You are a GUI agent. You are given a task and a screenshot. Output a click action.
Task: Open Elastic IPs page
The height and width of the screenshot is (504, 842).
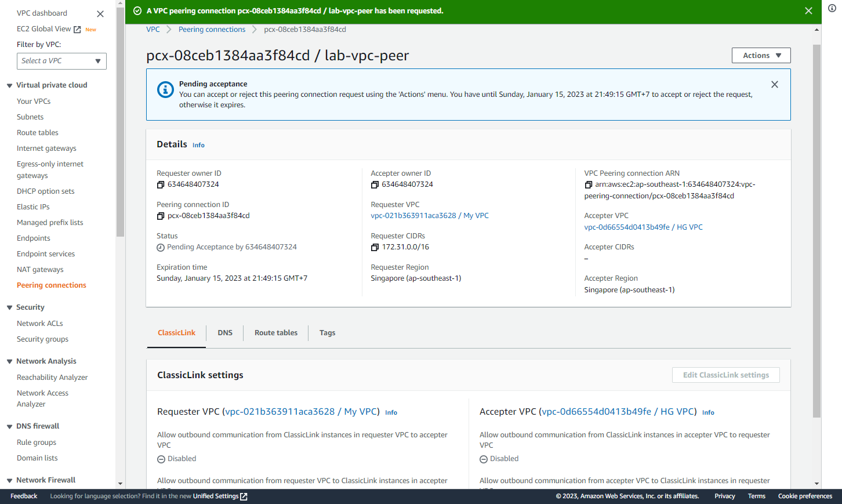[x=33, y=207]
